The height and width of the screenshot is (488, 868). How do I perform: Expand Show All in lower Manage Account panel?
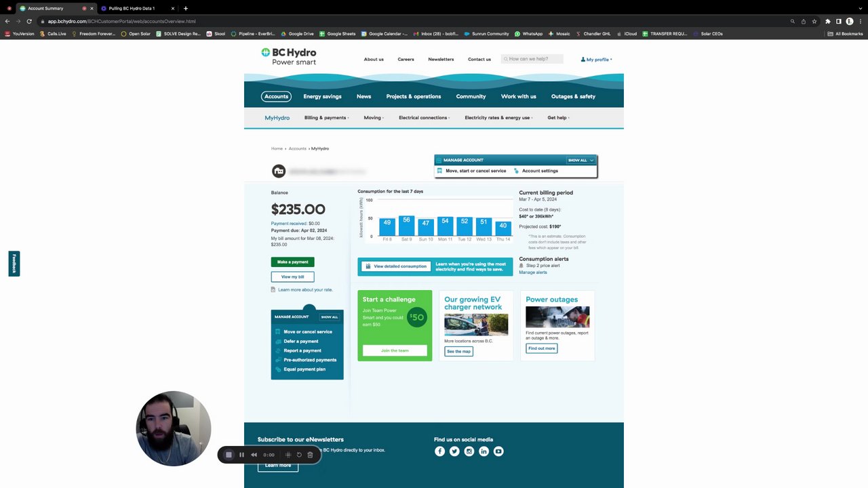[x=330, y=317]
